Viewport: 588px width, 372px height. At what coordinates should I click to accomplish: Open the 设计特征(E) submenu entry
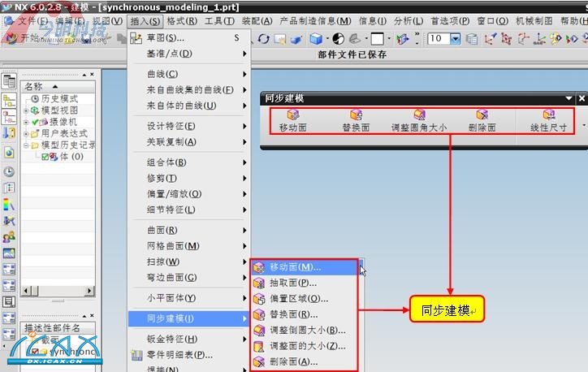click(189, 126)
